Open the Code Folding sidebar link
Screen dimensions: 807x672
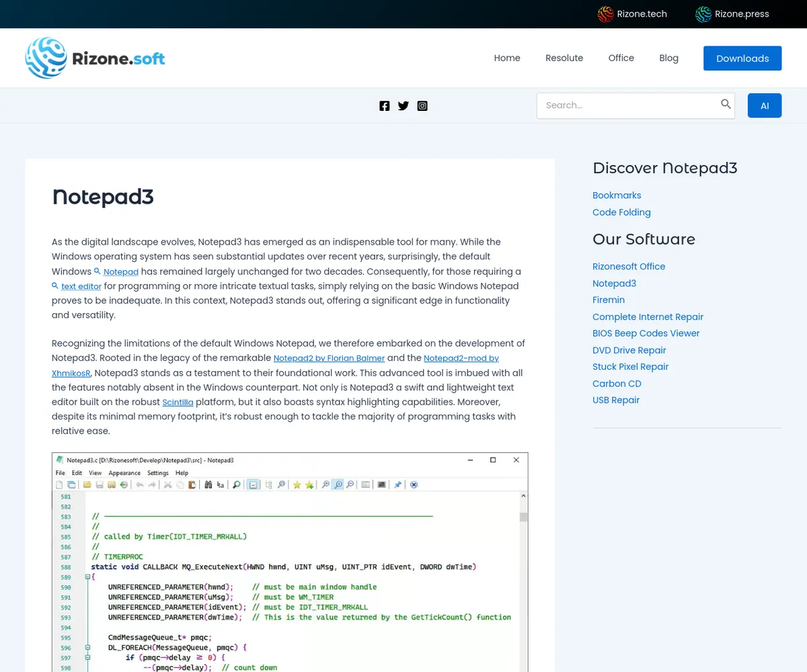coord(621,212)
